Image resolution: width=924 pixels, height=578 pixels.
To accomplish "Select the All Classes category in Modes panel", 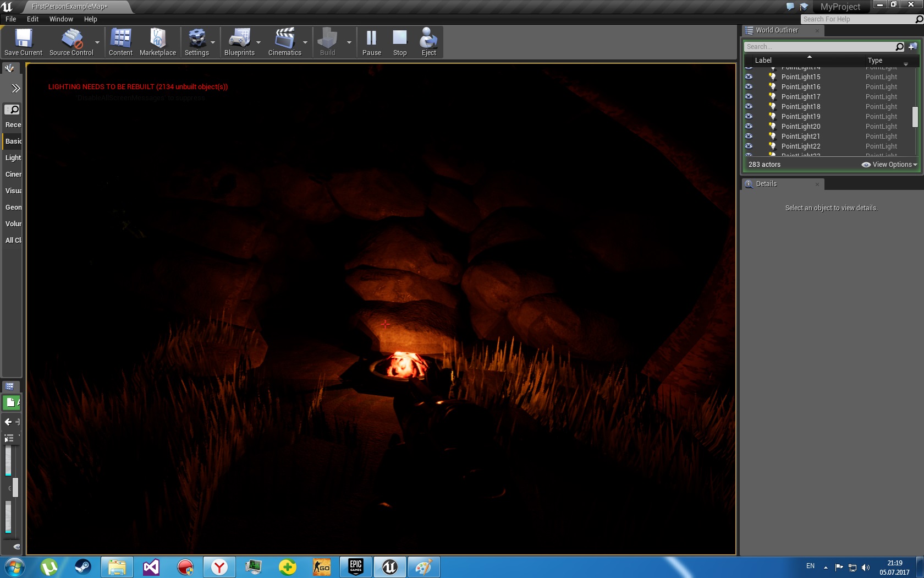I will pyautogui.click(x=13, y=241).
